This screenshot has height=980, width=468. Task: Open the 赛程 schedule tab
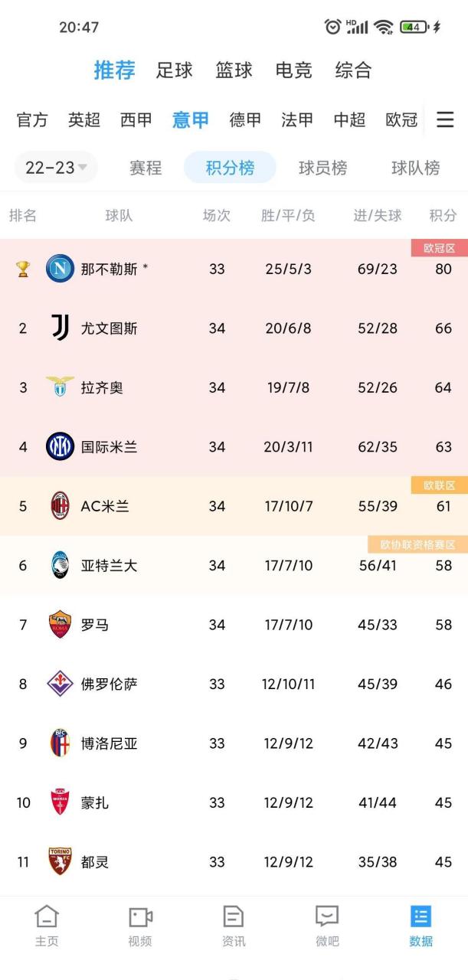pos(145,168)
